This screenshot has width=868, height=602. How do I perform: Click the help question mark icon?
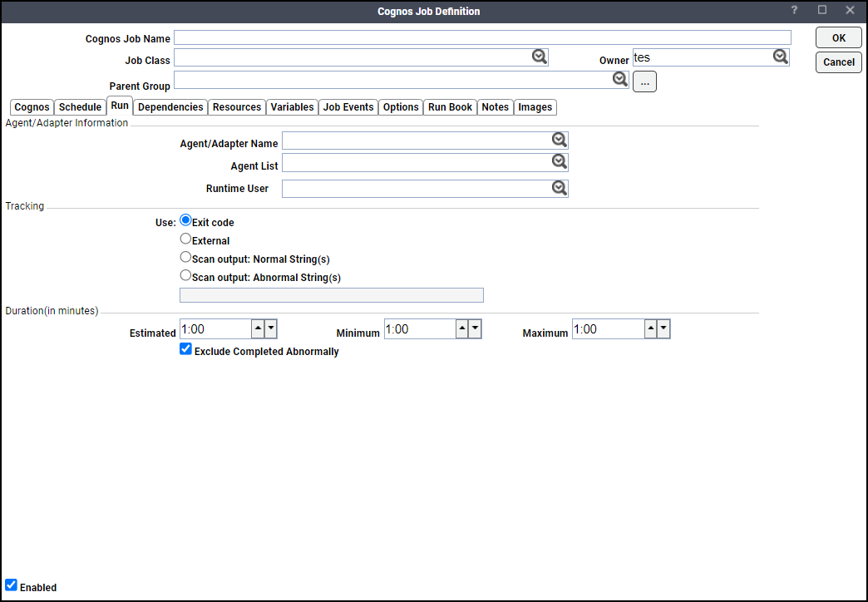click(794, 10)
